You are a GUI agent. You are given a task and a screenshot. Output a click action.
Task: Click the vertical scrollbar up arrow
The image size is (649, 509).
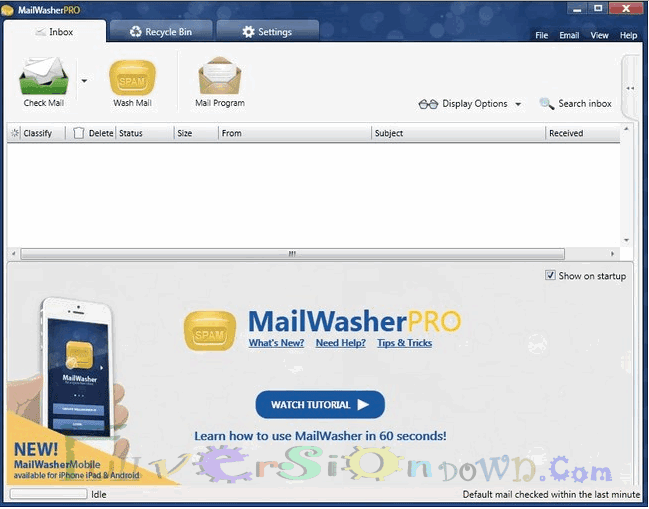(626, 129)
